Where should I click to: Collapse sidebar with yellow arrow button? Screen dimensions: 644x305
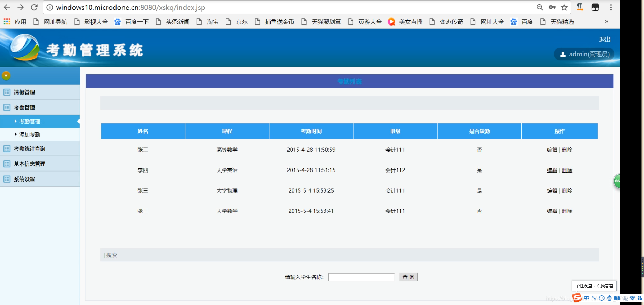[x=6, y=75]
